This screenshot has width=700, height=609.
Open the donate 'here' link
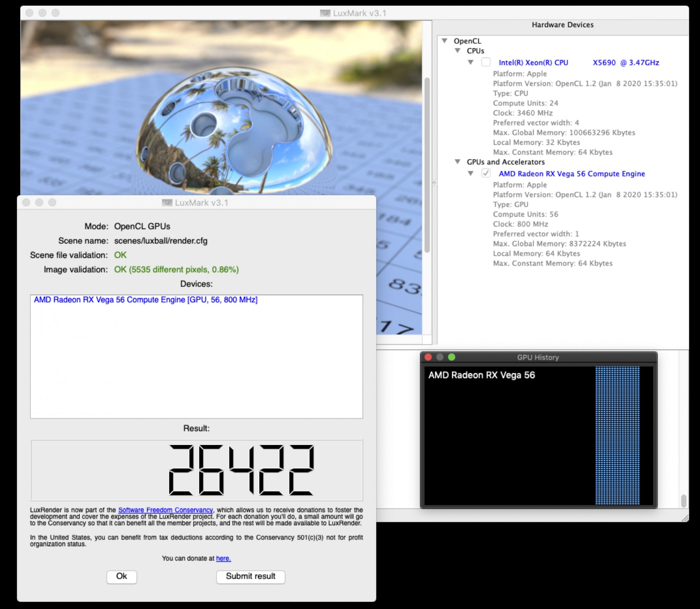tap(223, 558)
